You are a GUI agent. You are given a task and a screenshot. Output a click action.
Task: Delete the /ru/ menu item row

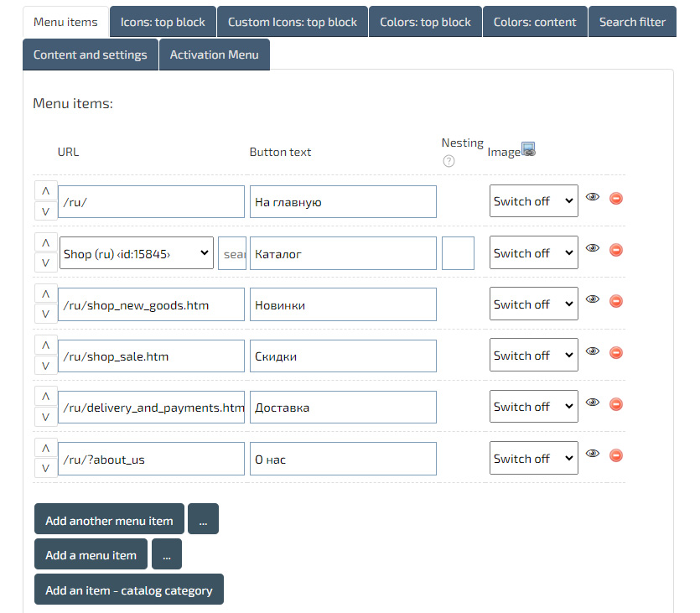[616, 199]
